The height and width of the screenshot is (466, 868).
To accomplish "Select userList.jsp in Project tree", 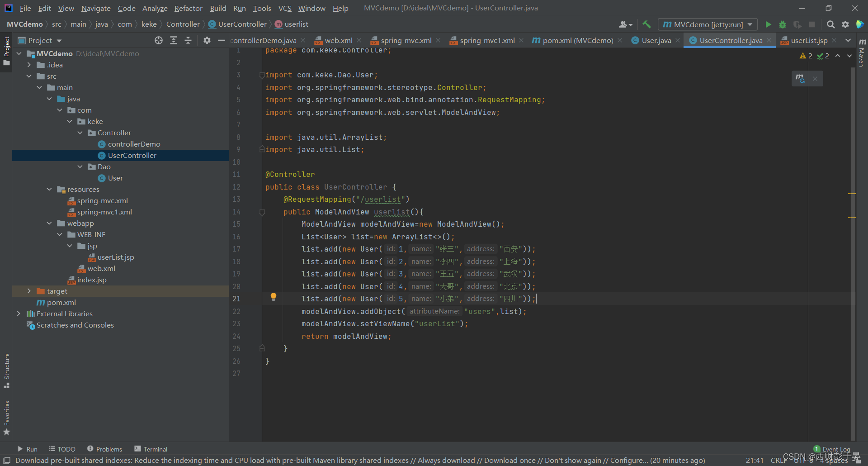I will [x=116, y=257].
